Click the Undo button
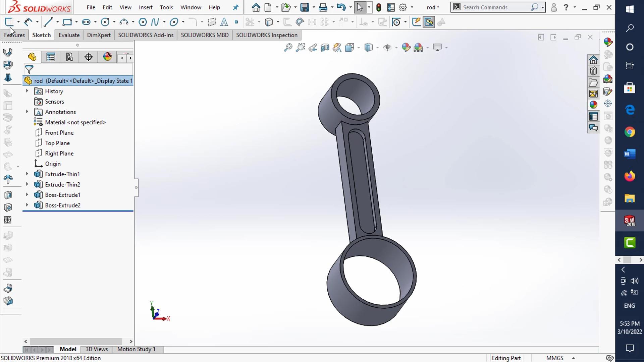 (x=341, y=7)
